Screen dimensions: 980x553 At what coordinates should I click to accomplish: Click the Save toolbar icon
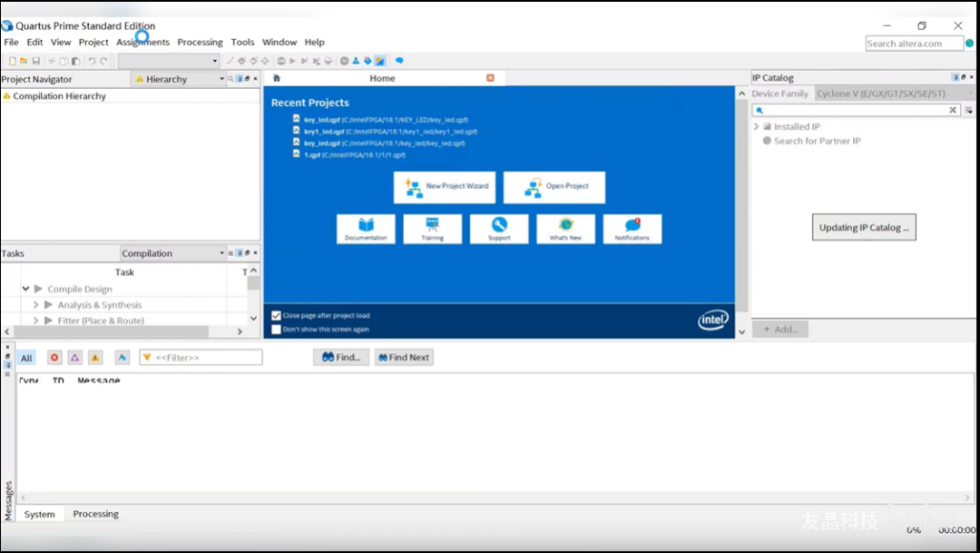[35, 61]
